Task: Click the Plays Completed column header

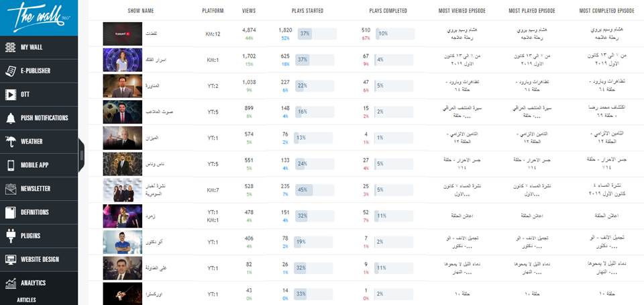Action: coord(388,11)
